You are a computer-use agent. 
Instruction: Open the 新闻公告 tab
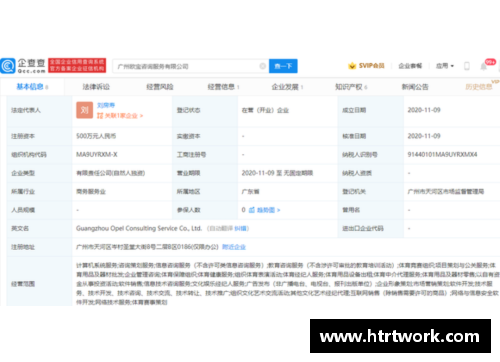[415, 87]
